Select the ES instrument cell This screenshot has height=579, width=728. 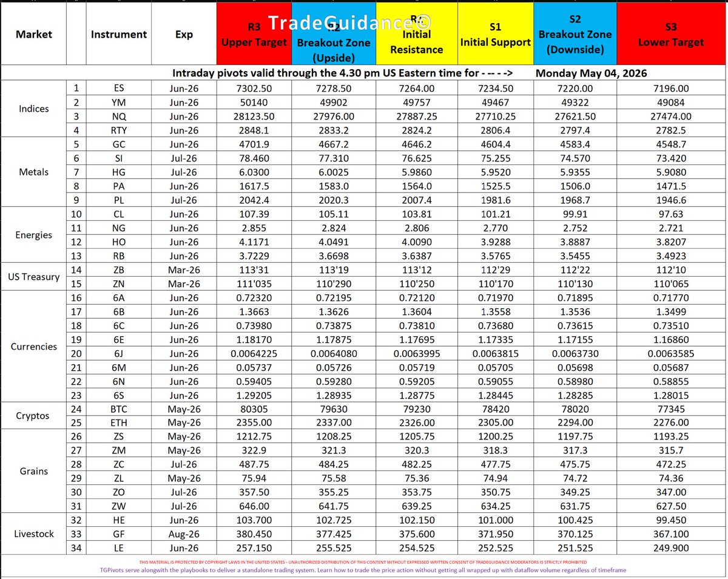[x=119, y=88]
